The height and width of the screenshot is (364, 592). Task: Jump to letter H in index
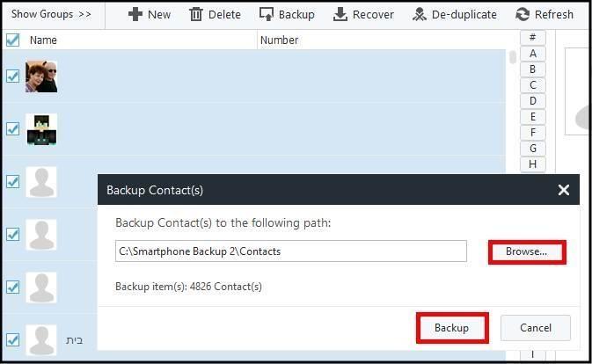[x=533, y=164]
